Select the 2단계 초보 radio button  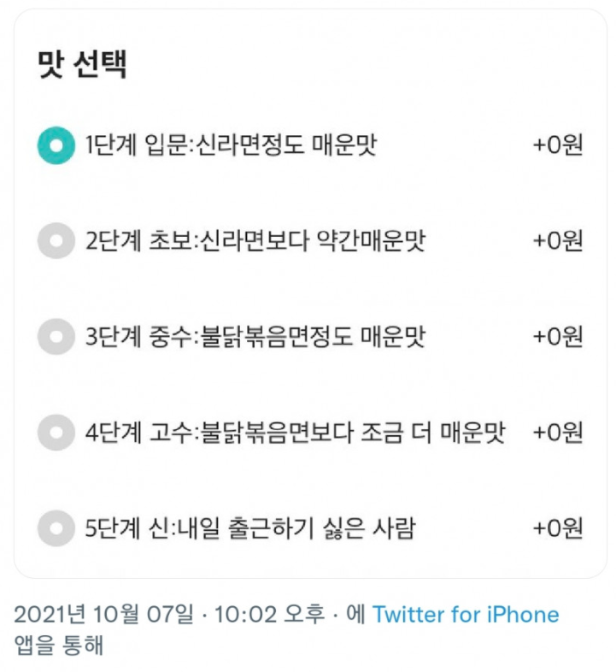[56, 242]
